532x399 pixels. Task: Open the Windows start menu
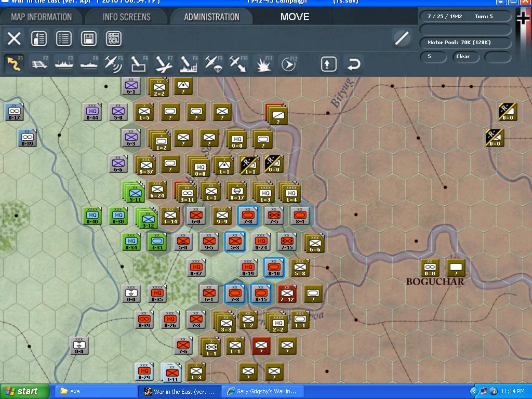[x=25, y=391]
